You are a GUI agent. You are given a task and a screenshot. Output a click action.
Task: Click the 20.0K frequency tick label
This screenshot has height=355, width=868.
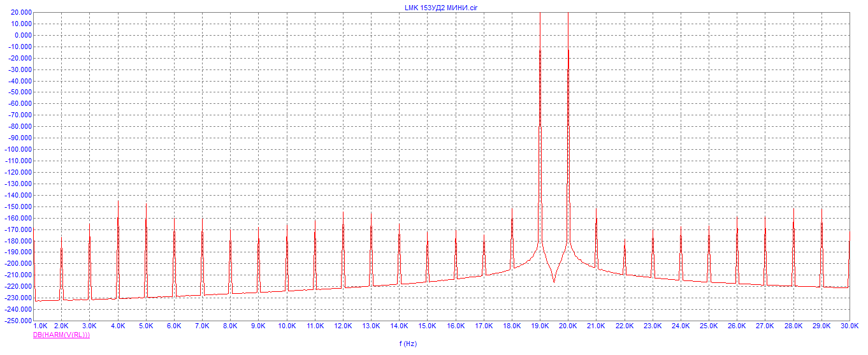coord(568,326)
